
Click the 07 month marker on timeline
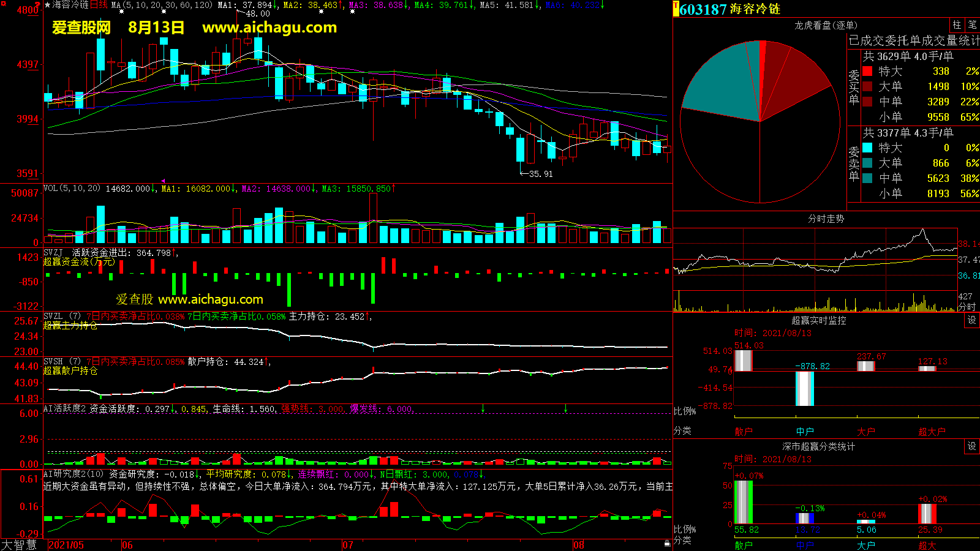pos(347,545)
